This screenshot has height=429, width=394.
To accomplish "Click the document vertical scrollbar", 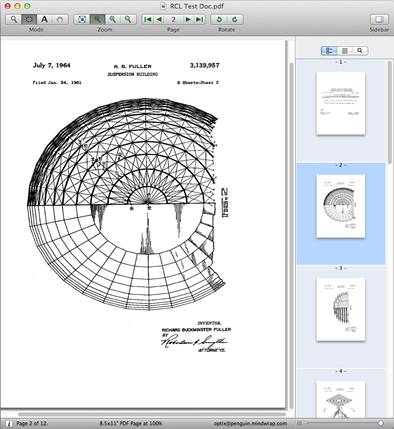I will [291, 235].
